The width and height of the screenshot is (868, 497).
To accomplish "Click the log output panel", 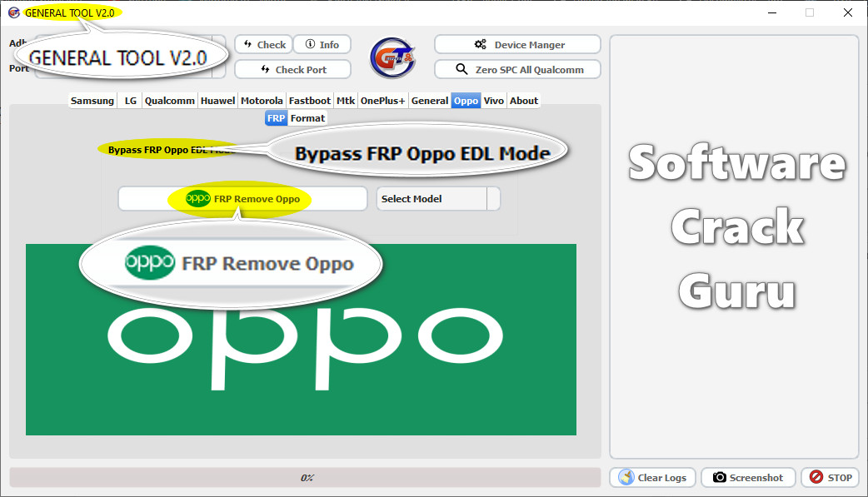I will (x=734, y=247).
